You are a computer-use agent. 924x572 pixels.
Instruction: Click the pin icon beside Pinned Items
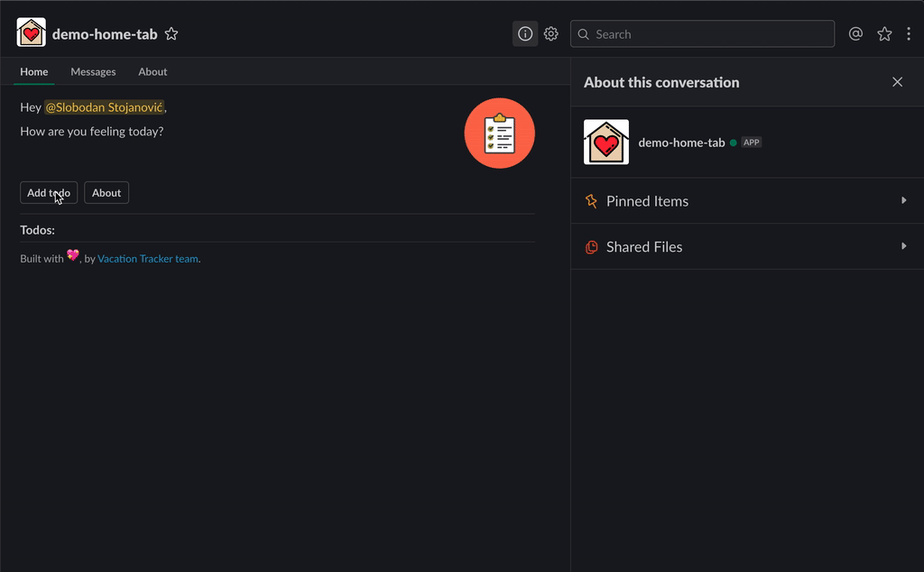click(591, 201)
